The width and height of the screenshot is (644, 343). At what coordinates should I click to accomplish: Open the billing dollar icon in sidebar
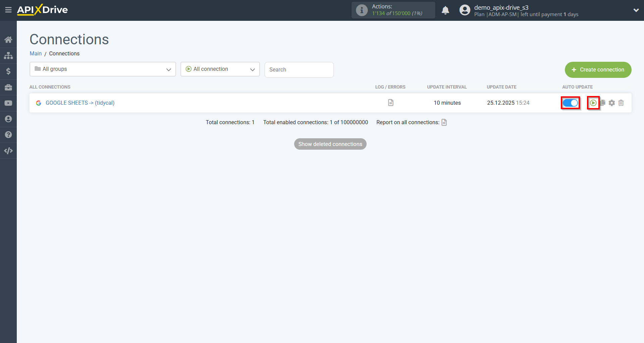[x=8, y=71]
